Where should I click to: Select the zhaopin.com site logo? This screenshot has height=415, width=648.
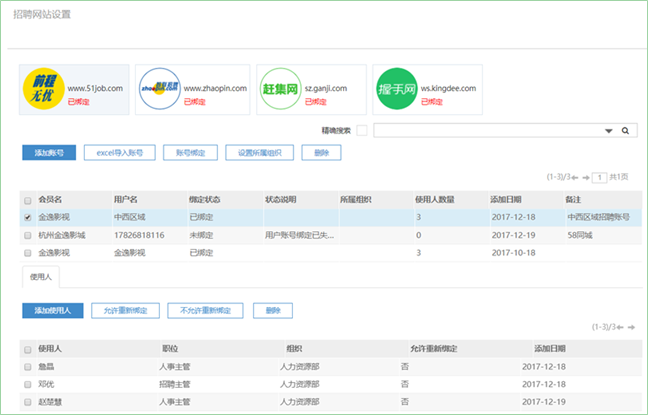coord(159,89)
